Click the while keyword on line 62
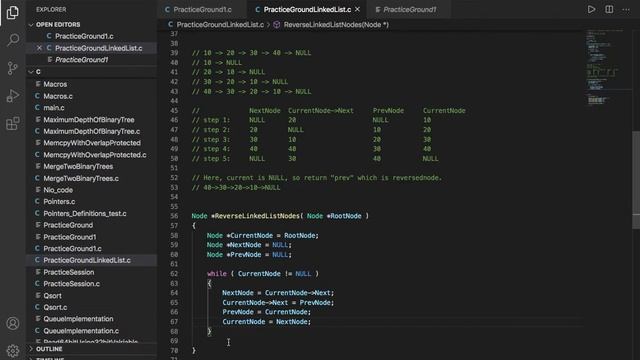Viewport: 640px width, 360px height. point(217,274)
